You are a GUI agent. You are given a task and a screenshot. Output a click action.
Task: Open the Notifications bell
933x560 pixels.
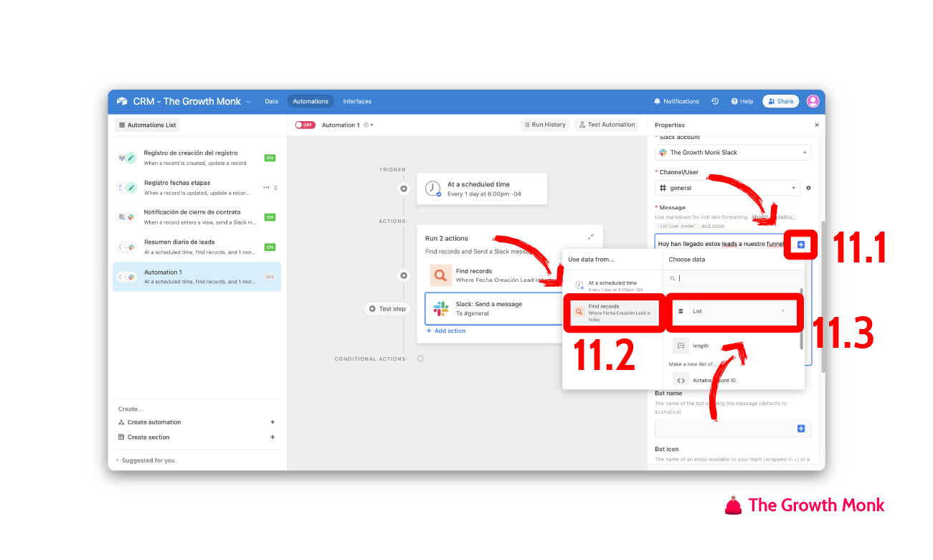(676, 101)
